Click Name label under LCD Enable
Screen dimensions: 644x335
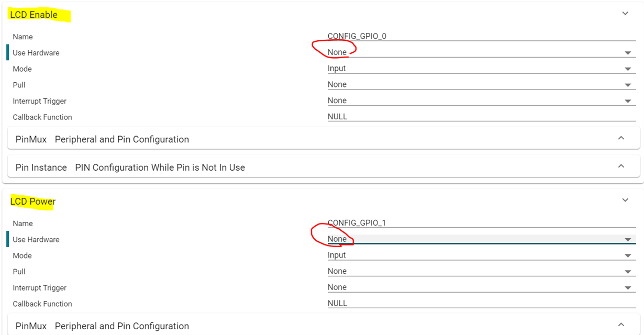23,37
